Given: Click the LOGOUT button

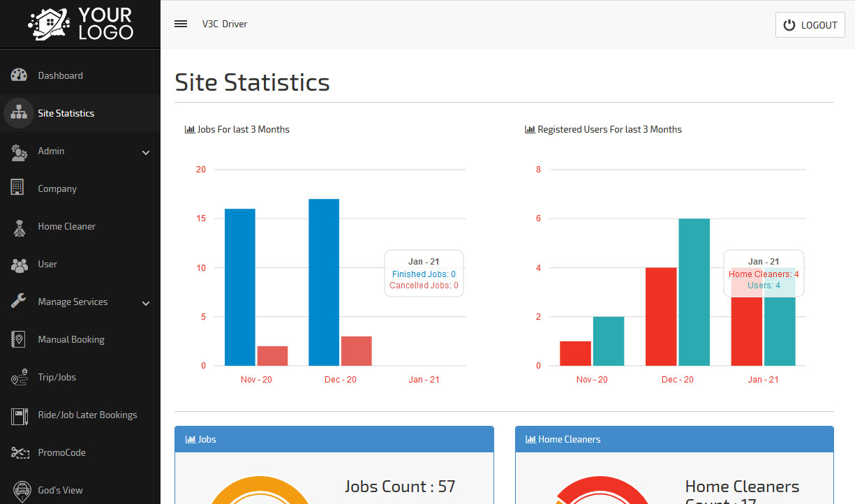Looking at the screenshot, I should click(x=810, y=25).
